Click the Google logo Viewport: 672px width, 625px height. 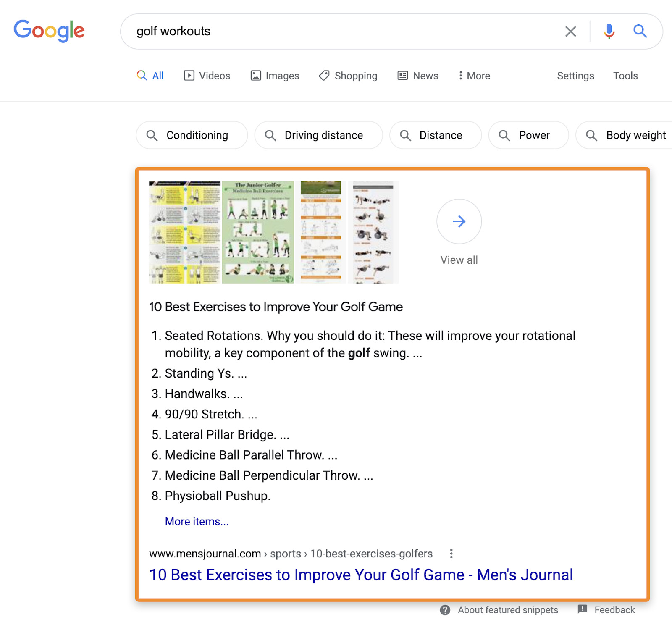click(x=49, y=31)
